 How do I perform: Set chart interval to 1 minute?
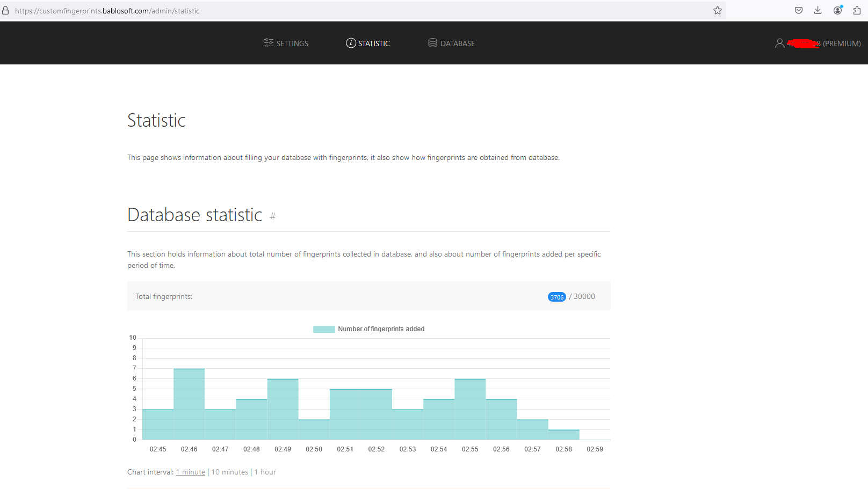pyautogui.click(x=191, y=472)
